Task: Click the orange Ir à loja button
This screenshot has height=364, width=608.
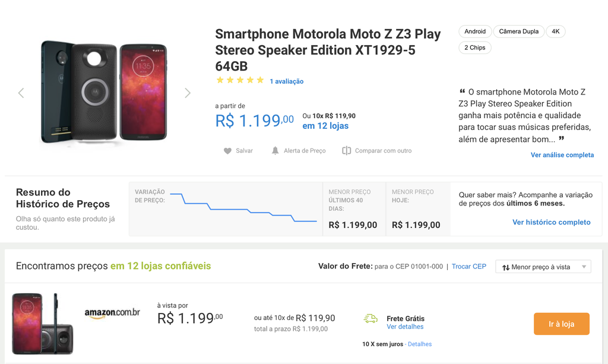Action: click(562, 324)
